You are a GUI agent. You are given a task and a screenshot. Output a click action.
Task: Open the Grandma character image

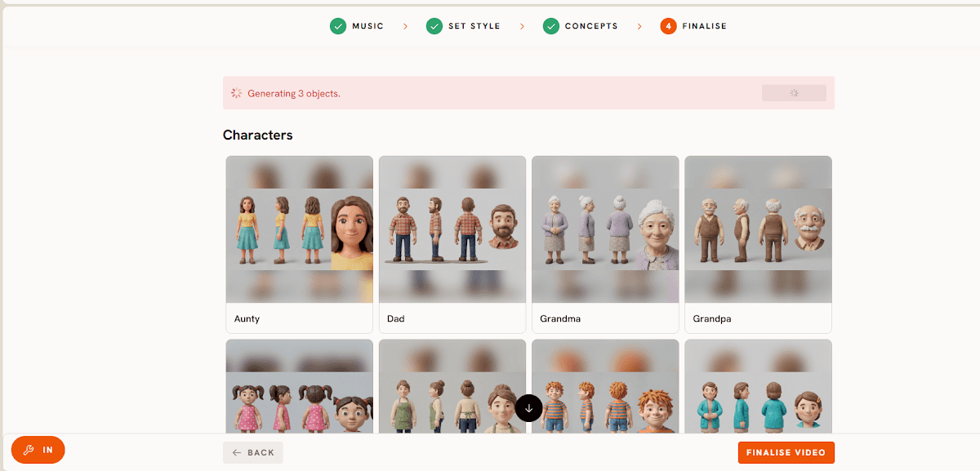[x=605, y=229]
